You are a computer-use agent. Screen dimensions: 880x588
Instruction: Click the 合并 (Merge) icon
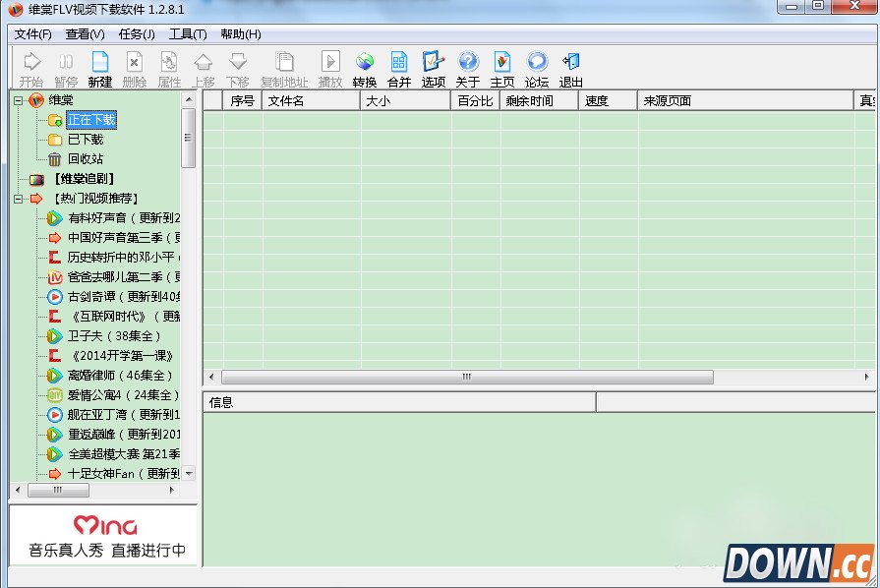[399, 66]
